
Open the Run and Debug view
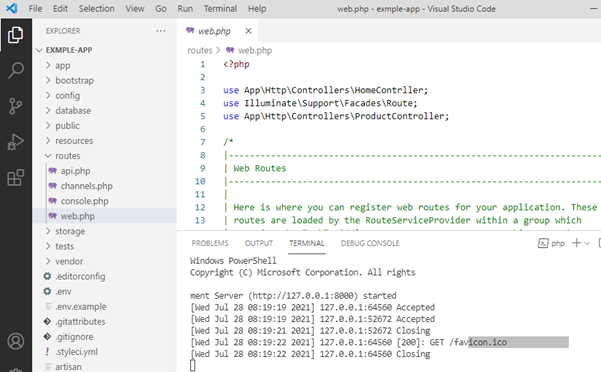(x=15, y=142)
